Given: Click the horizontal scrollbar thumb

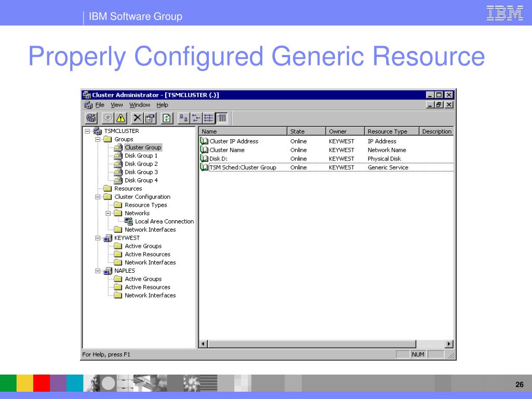Looking at the screenshot, I should tap(312, 344).
